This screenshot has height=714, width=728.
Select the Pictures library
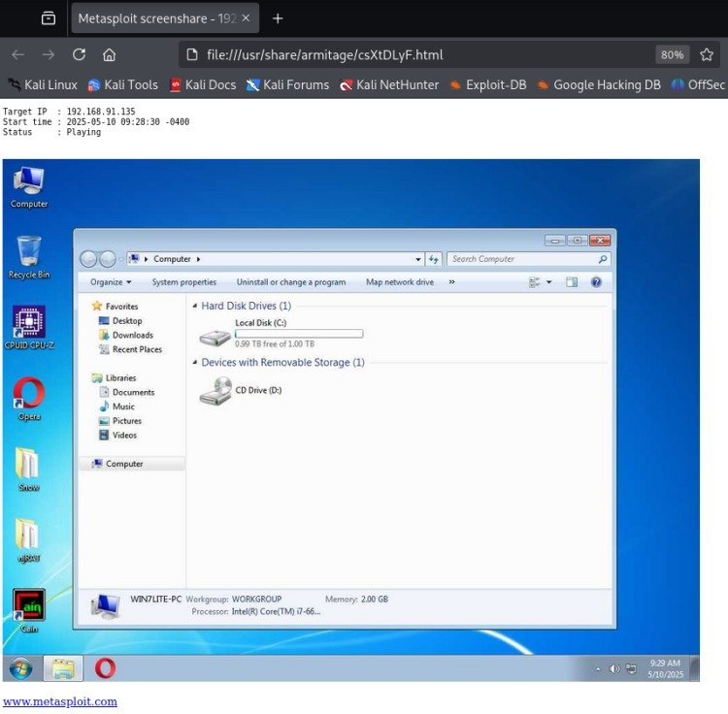click(x=120, y=421)
